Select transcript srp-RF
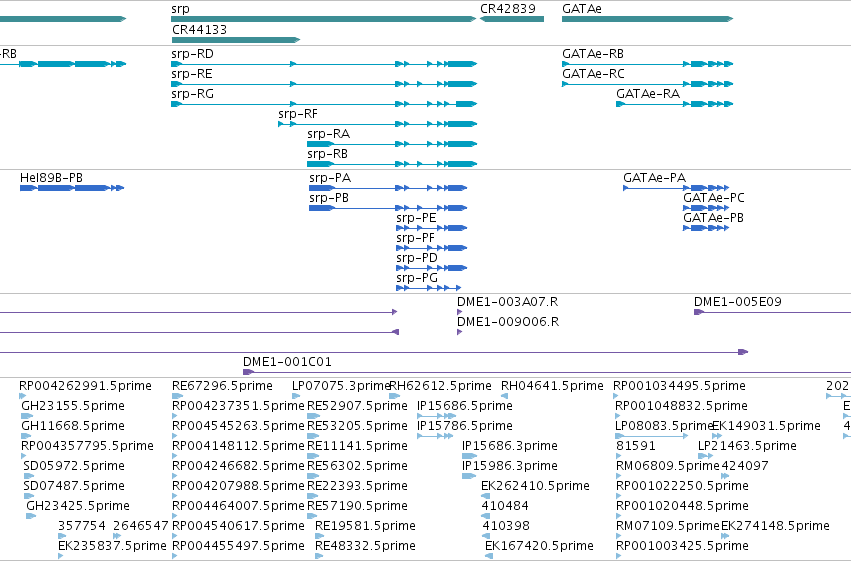 (378, 124)
